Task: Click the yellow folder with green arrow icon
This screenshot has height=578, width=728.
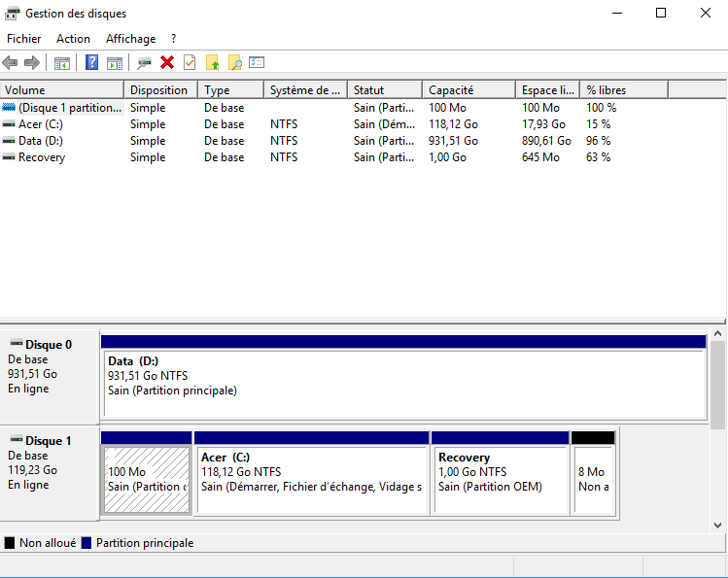Action: [212, 62]
